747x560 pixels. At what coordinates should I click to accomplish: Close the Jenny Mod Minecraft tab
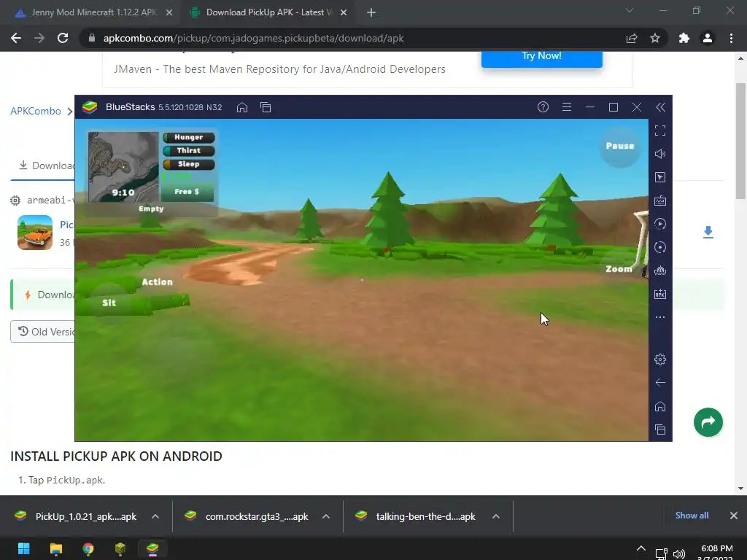click(x=169, y=13)
